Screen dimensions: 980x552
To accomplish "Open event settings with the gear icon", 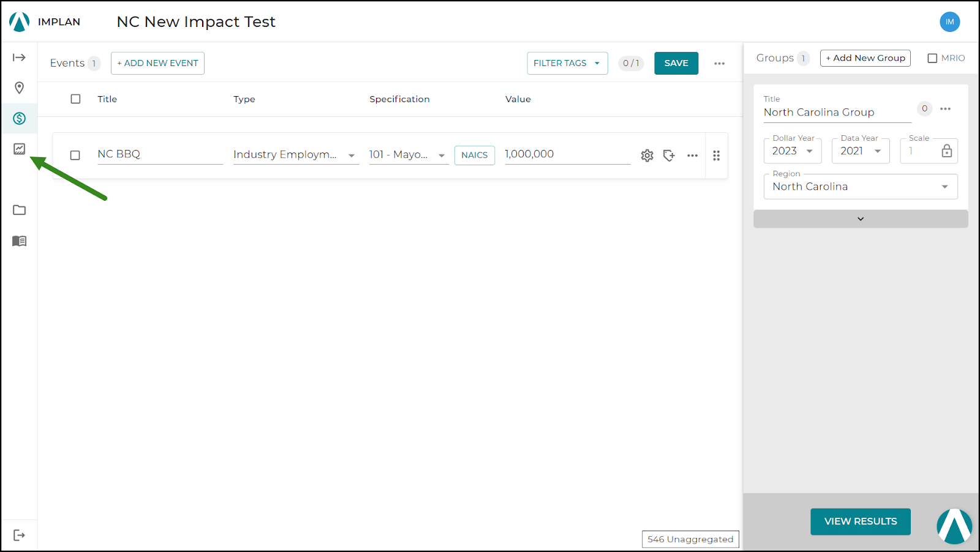I will pyautogui.click(x=647, y=155).
